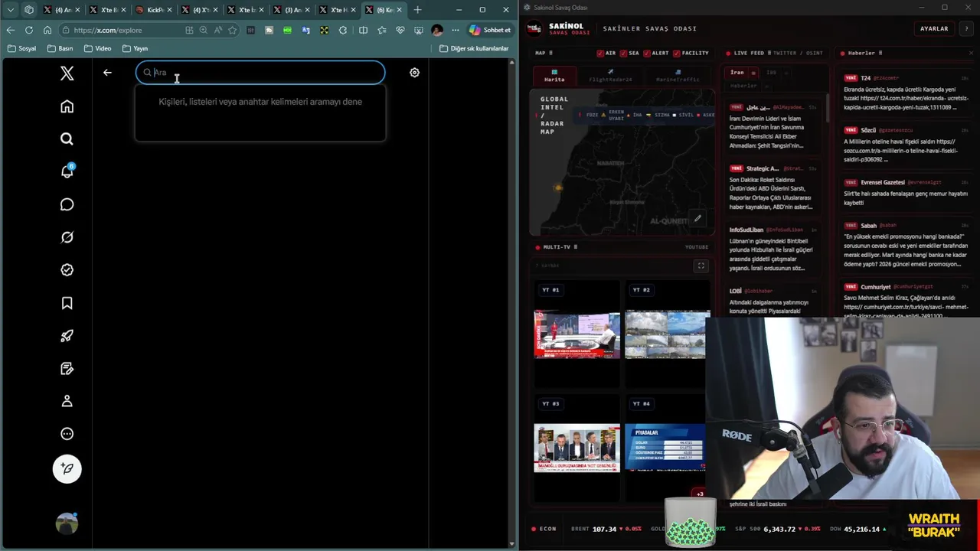The width and height of the screenshot is (980, 551).
Task: Open the MULTI-TV panel menu handle
Action: tap(575, 247)
